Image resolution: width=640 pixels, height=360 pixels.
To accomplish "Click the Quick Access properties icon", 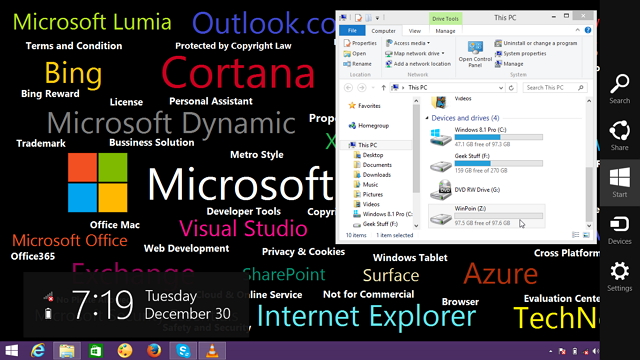I will click(x=358, y=18).
